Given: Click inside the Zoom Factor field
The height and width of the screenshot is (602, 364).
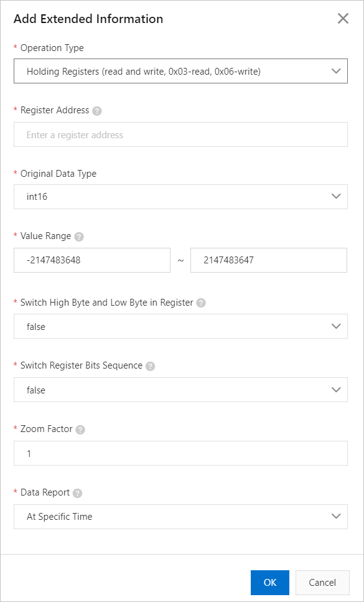Looking at the screenshot, I should pyautogui.click(x=180, y=453).
